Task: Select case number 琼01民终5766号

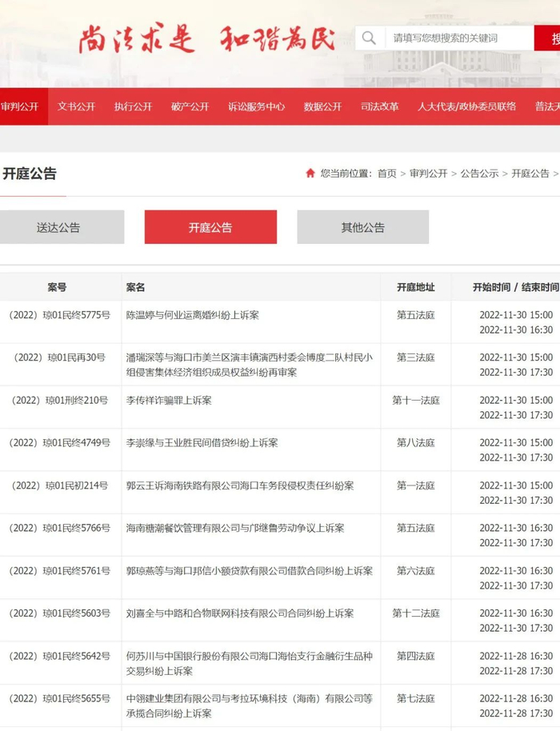Action: [60, 528]
